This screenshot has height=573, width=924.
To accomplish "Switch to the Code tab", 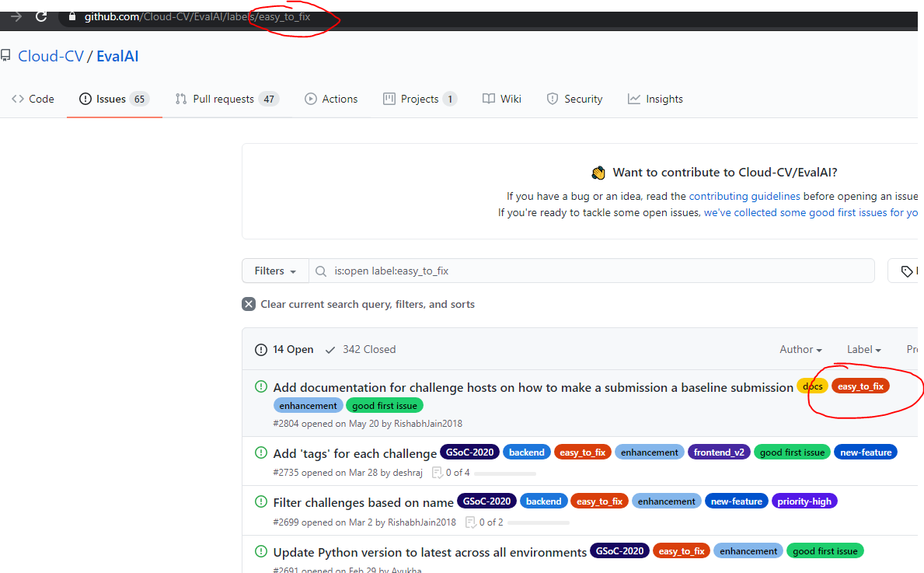I will click(x=33, y=99).
